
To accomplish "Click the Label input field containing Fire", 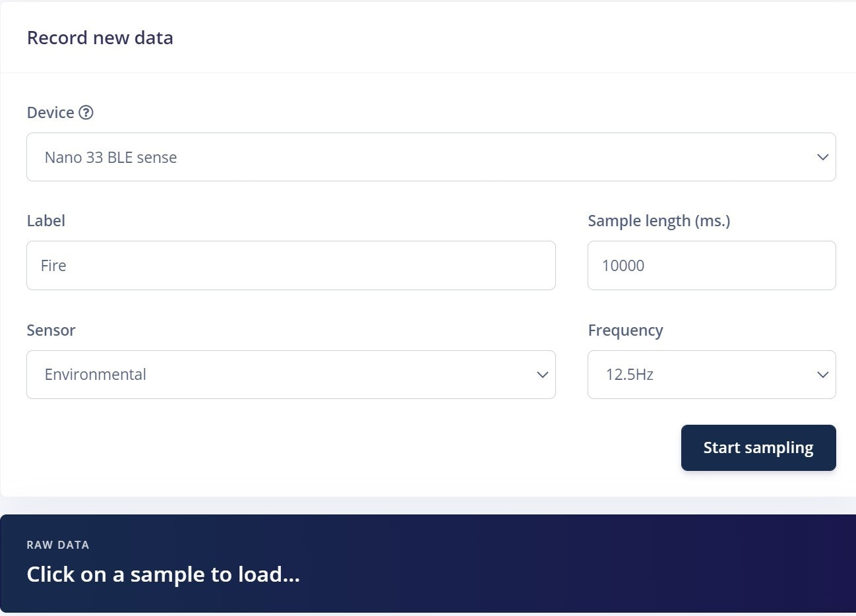I will click(x=291, y=265).
